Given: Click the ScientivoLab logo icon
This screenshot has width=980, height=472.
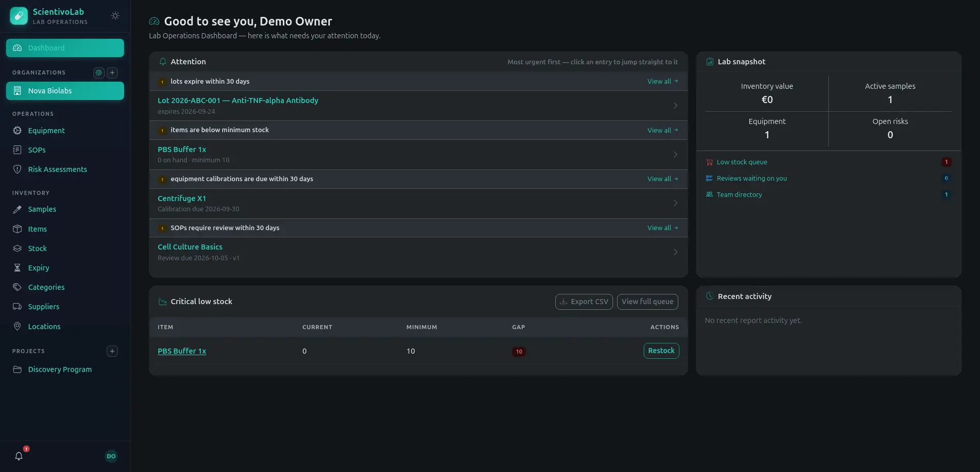Looking at the screenshot, I should pos(19,16).
